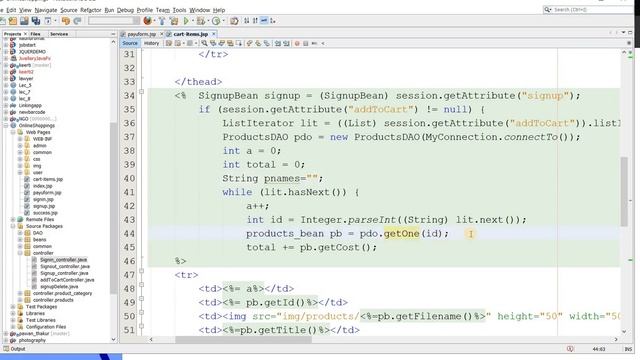Select the Linkingapp project
This screenshot has height=360, width=640.
[30, 106]
